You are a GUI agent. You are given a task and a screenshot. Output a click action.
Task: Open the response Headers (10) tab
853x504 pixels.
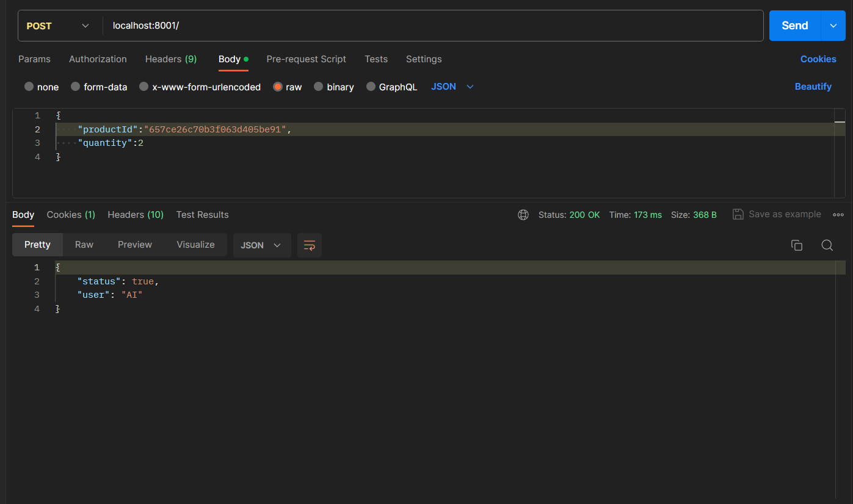pyautogui.click(x=136, y=215)
